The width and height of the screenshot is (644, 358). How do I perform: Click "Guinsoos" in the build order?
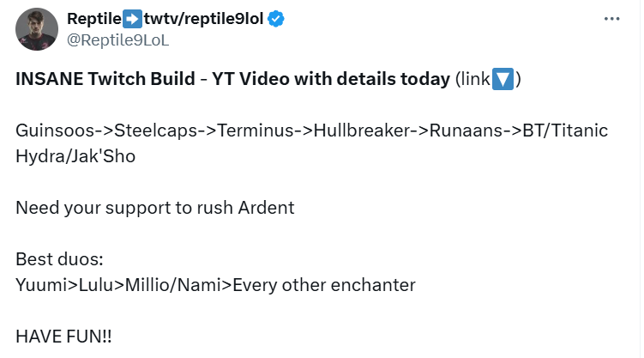[50, 130]
